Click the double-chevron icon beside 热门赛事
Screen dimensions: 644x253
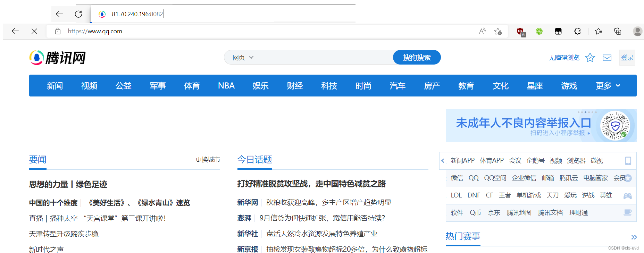pos(634,237)
